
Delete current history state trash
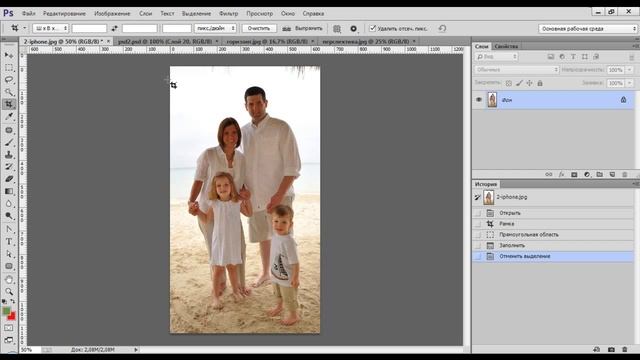pyautogui.click(x=624, y=350)
